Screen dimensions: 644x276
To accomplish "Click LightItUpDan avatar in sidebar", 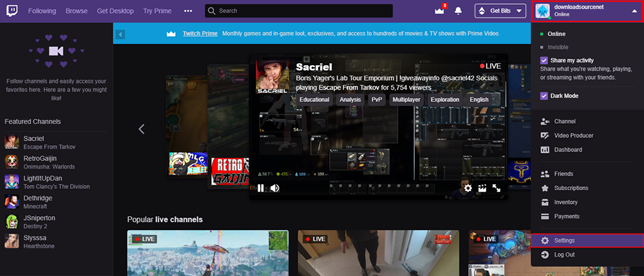I will point(12,181).
